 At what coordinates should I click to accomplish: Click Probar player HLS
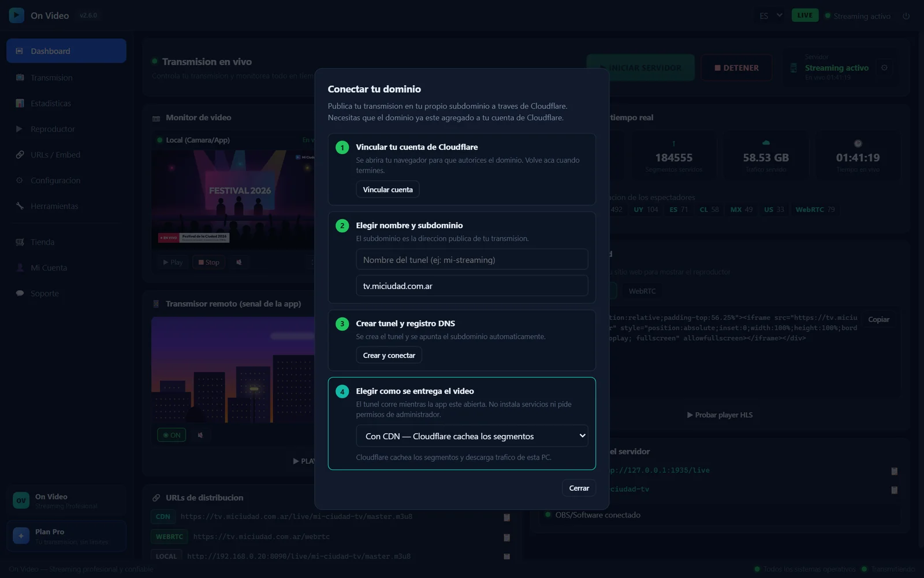point(720,415)
